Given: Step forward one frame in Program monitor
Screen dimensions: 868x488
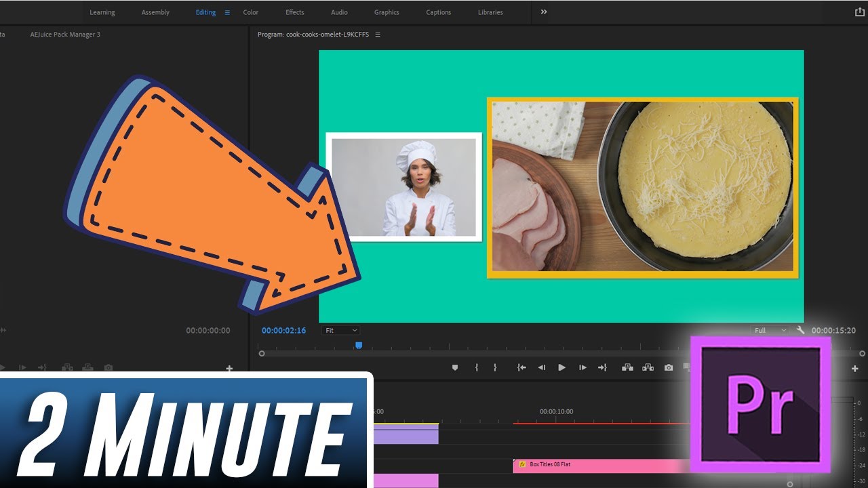Looking at the screenshot, I should (x=583, y=367).
